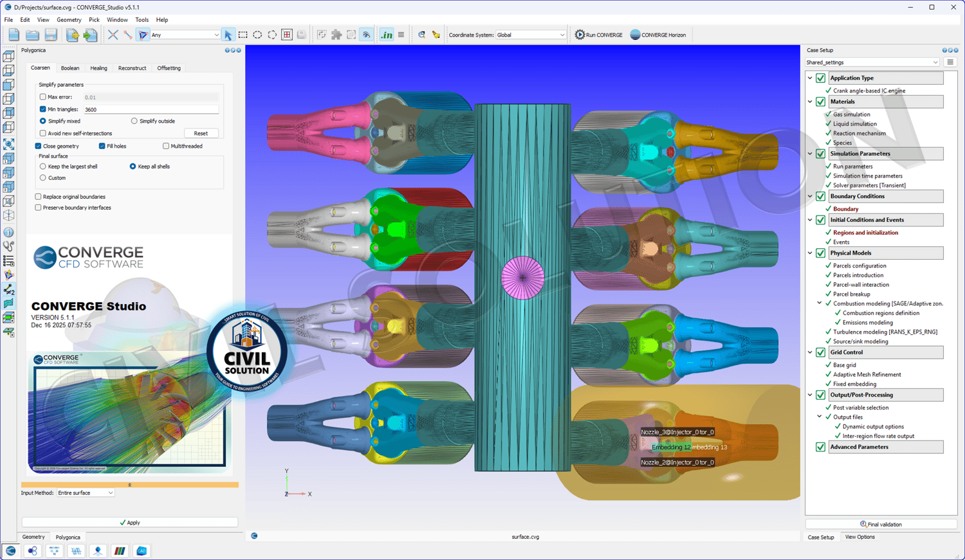Toggle the Application Type section checkbox

tap(821, 78)
